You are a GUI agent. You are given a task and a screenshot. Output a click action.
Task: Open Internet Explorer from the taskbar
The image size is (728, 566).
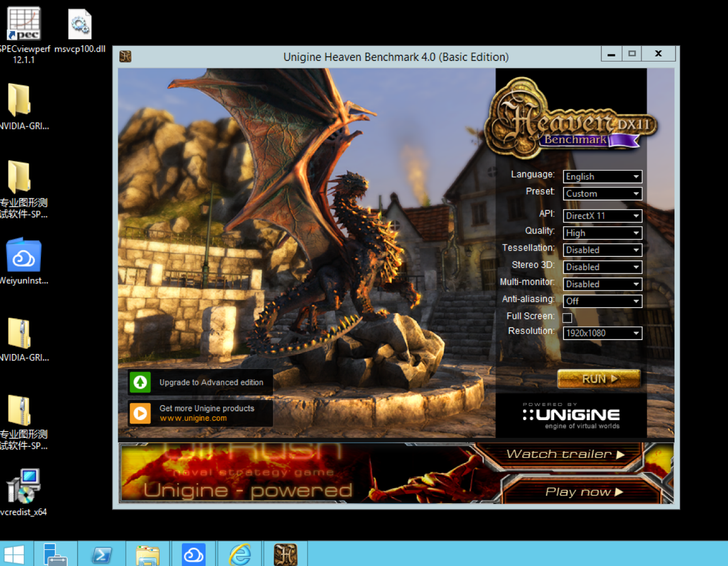pos(240,555)
